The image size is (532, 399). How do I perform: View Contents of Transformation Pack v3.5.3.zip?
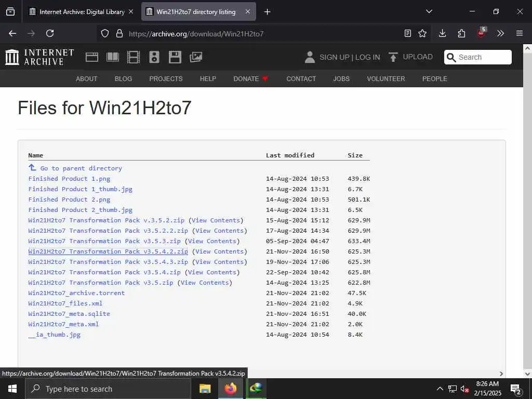coord(212,241)
